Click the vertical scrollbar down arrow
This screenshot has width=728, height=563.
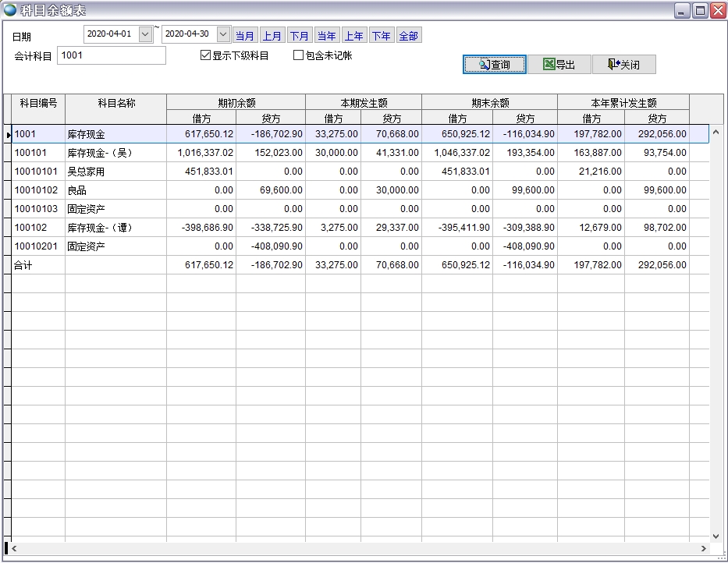tap(716, 536)
